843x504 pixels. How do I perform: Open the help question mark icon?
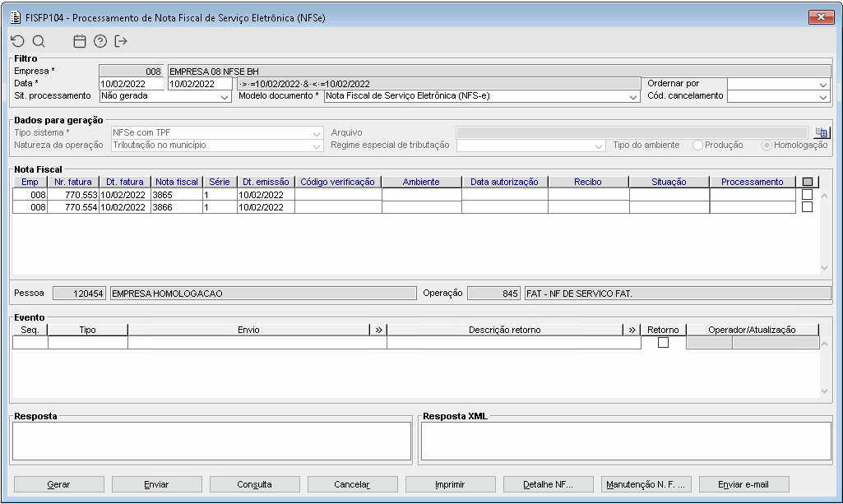(100, 41)
